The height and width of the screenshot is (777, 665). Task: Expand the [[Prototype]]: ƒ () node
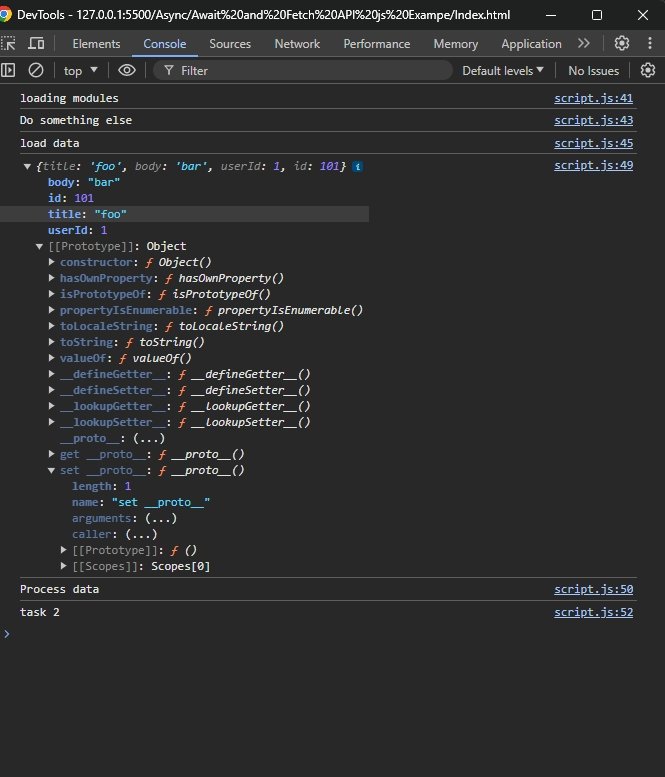[63, 550]
